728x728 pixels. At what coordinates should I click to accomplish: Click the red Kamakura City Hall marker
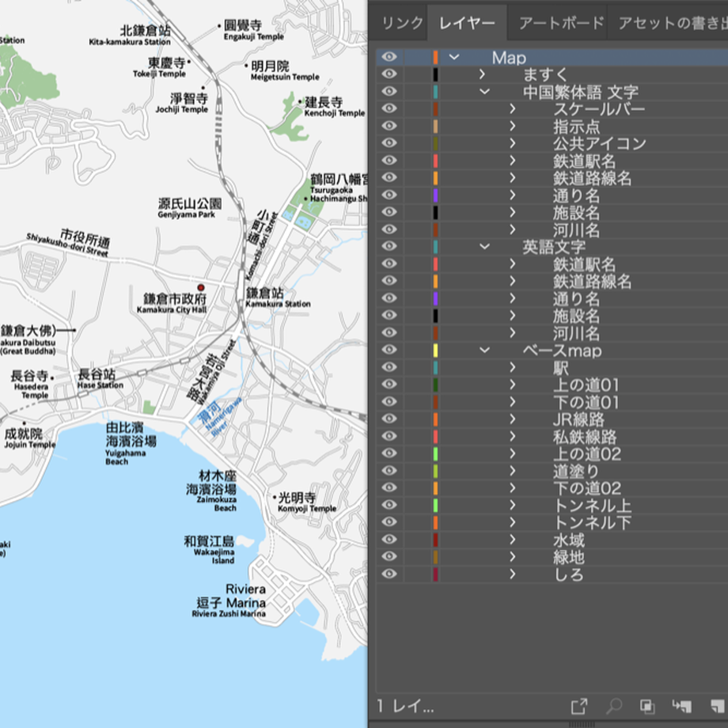[201, 287]
